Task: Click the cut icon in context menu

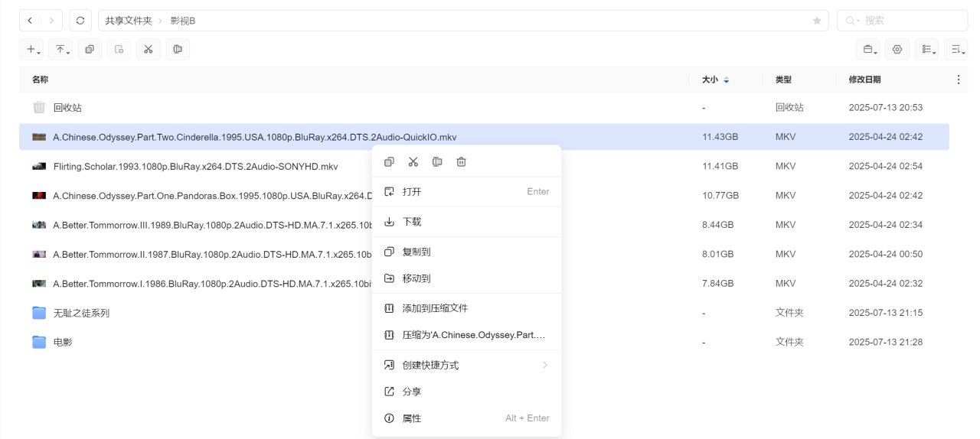Action: [x=413, y=161]
